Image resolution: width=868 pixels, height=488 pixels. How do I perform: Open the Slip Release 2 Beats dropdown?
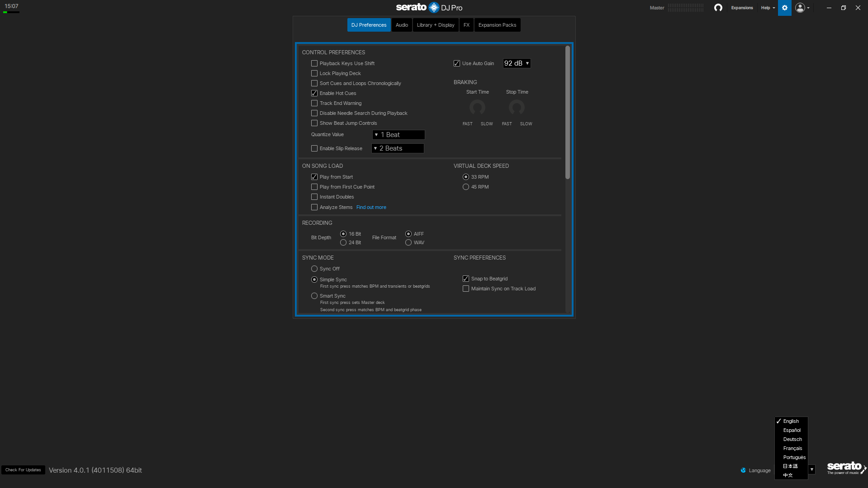click(x=398, y=148)
